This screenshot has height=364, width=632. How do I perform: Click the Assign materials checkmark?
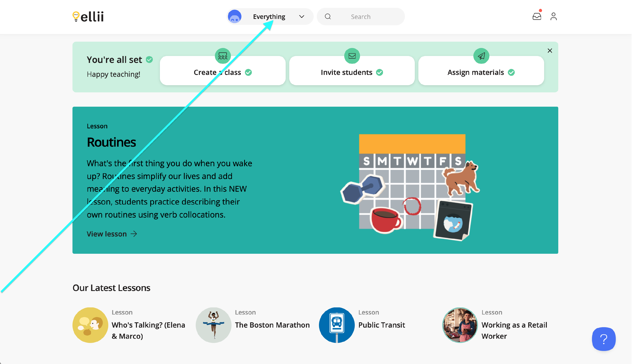pyautogui.click(x=511, y=73)
